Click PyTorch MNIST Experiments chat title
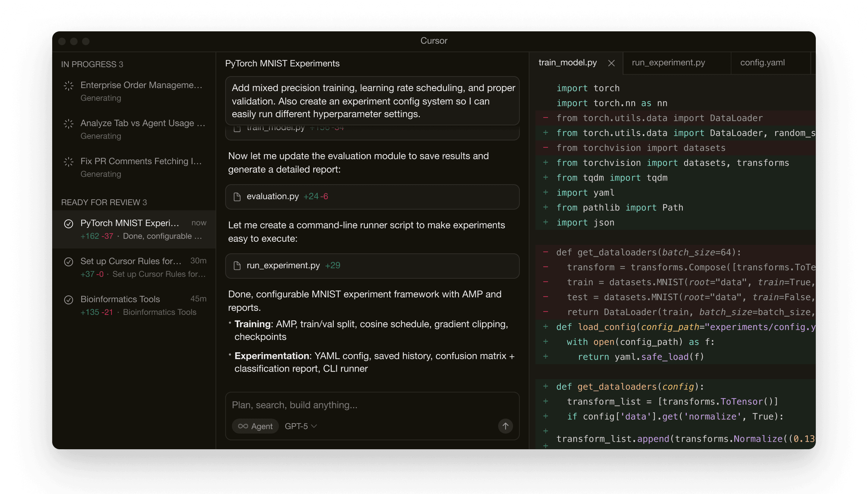The width and height of the screenshot is (868, 494). [x=282, y=63]
